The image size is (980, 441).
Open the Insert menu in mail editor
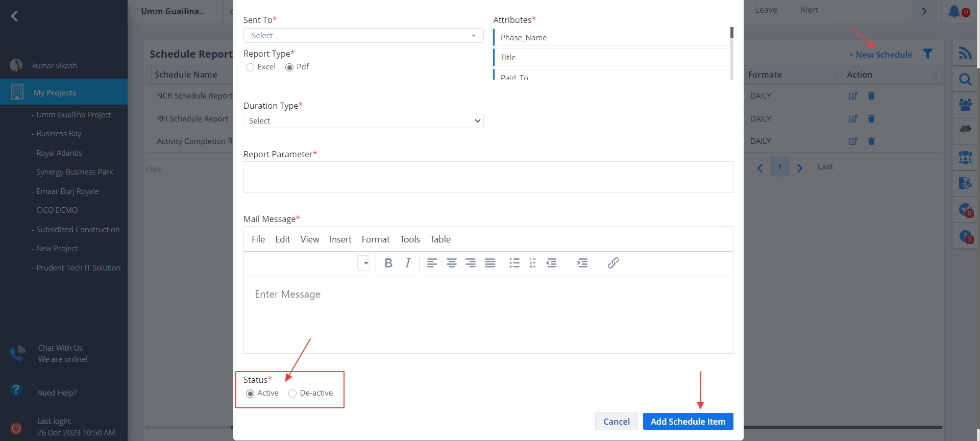pos(340,239)
